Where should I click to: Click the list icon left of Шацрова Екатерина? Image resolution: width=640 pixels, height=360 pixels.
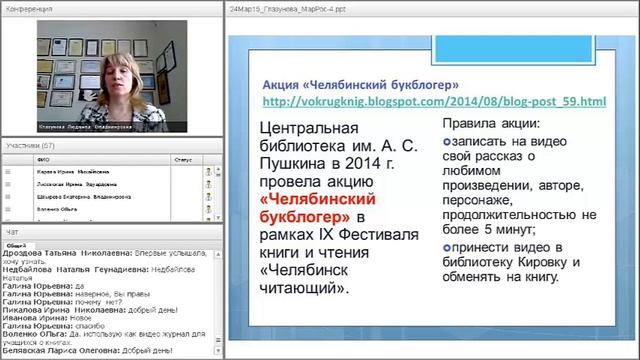8,197
